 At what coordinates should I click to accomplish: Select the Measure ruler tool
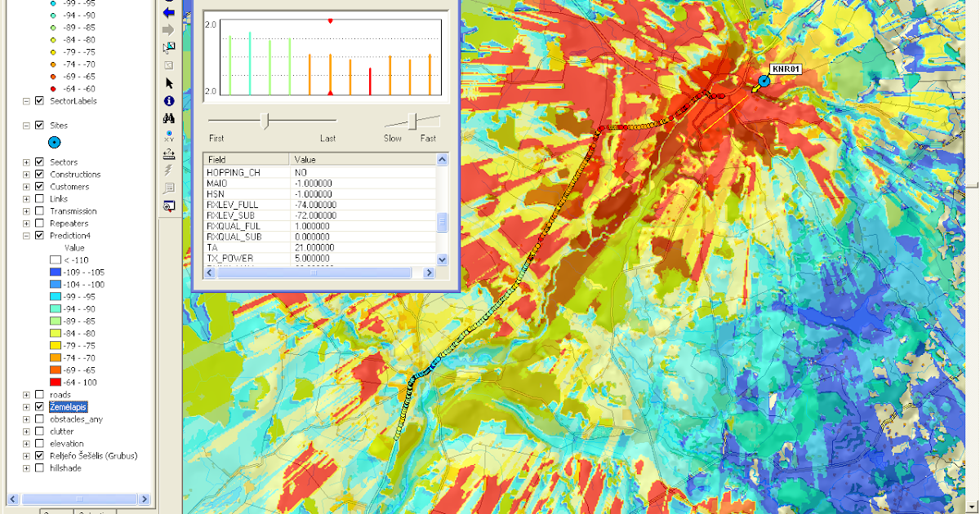click(x=169, y=153)
